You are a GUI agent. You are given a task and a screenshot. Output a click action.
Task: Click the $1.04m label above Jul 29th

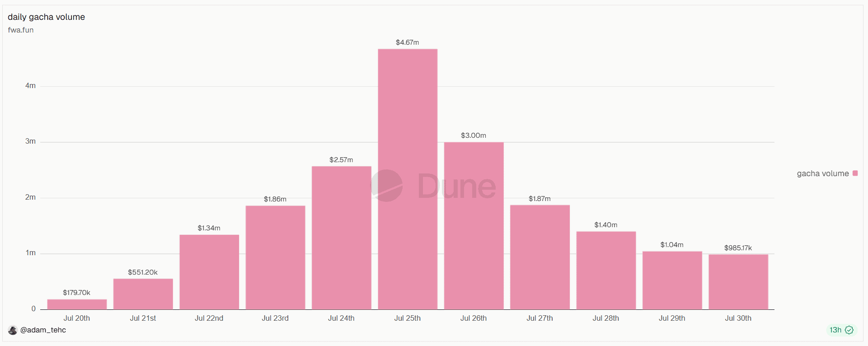(x=672, y=245)
